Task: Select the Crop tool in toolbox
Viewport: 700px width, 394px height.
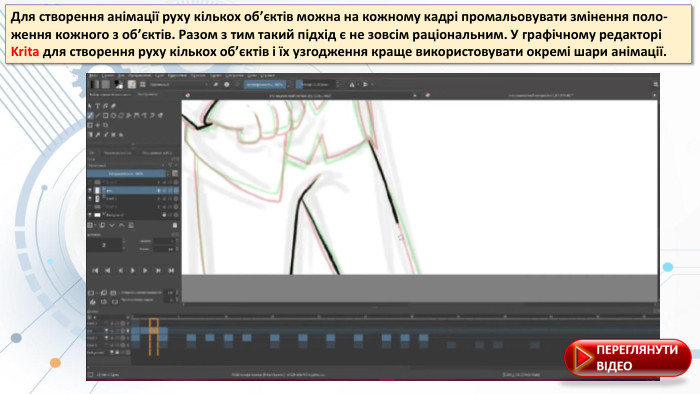Action: 105,125
